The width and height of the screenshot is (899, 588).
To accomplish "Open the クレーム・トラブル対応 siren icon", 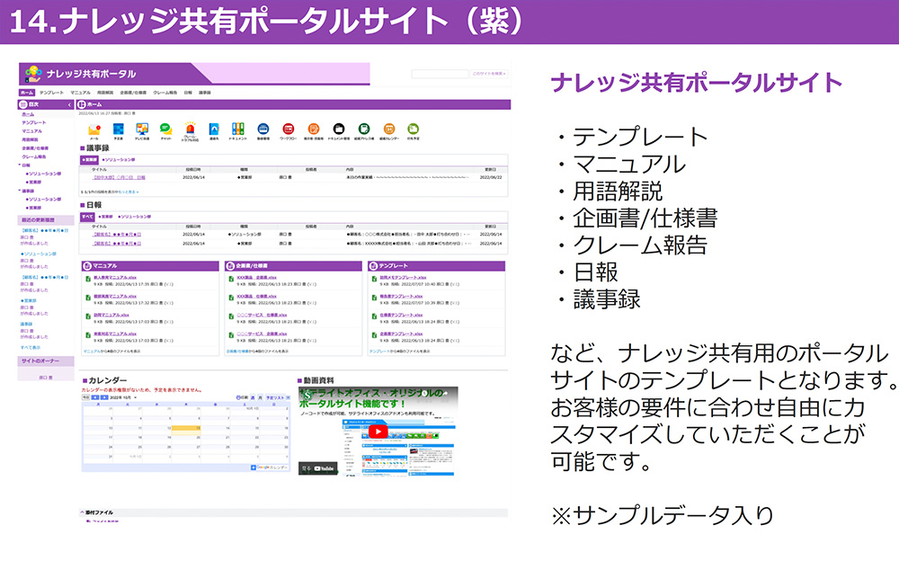I will click(190, 129).
